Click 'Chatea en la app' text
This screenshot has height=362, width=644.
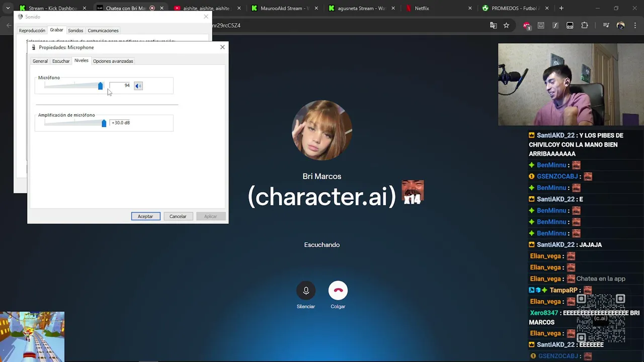[601, 279]
